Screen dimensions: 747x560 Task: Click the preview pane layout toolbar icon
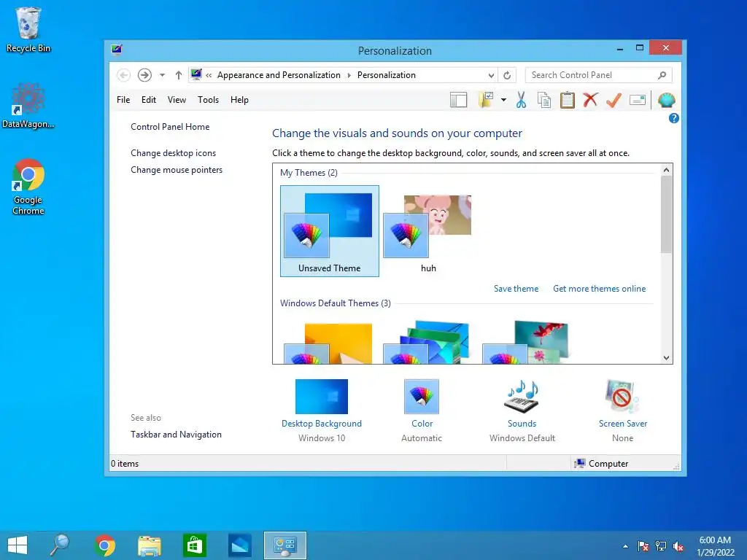[x=458, y=100]
